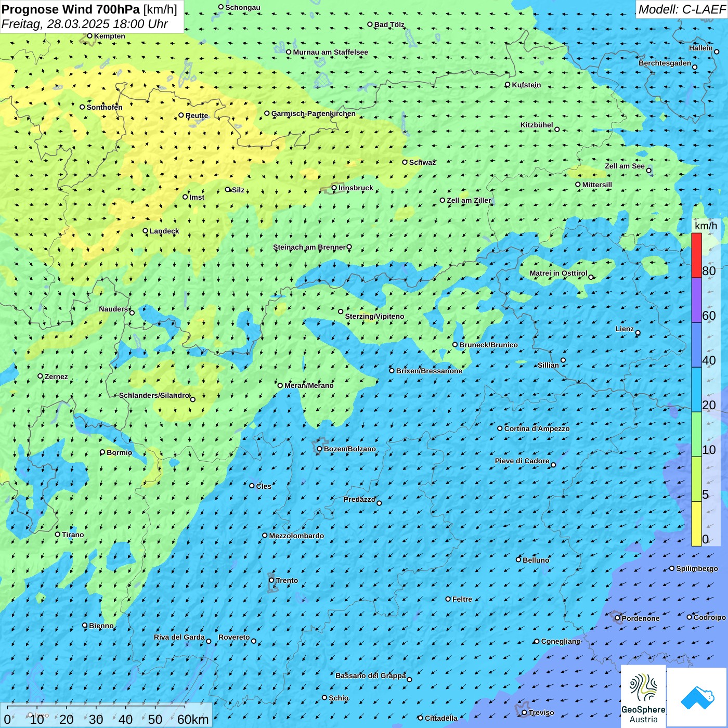Click the Bormio town label
This screenshot has height=728, width=728.
click(119, 452)
